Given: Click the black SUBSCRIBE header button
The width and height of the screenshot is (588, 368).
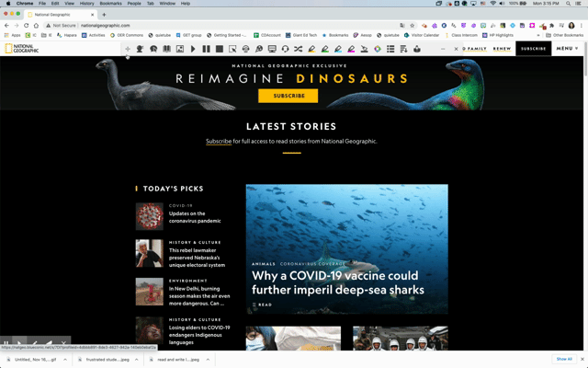Looking at the screenshot, I should pos(533,49).
